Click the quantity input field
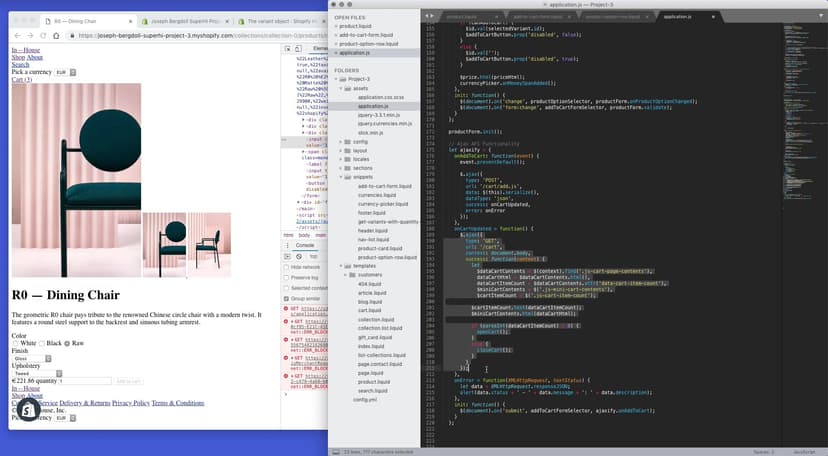828x456 pixels. point(84,381)
